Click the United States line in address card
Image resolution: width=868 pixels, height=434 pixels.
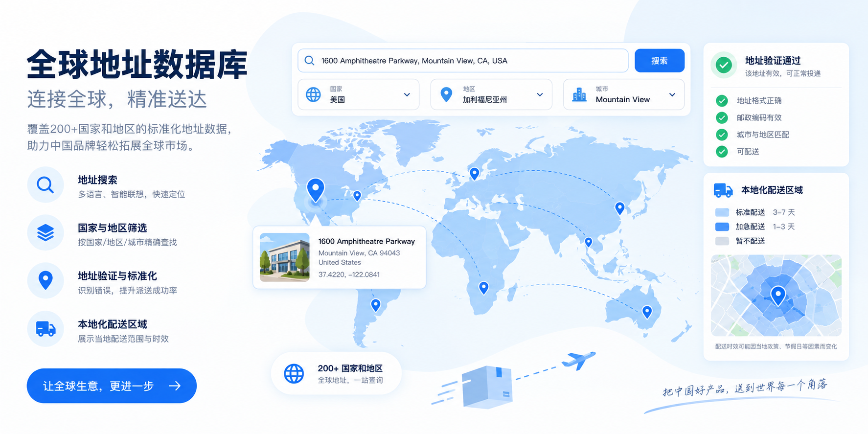click(340, 262)
